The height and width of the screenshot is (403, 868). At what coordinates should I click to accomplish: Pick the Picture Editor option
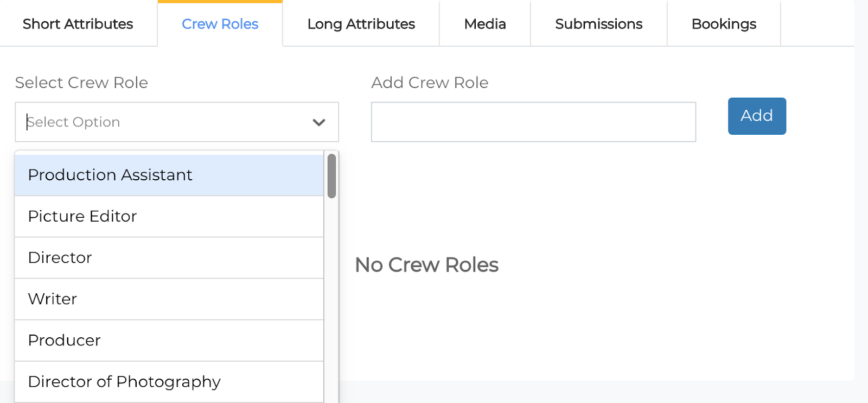pyautogui.click(x=82, y=216)
